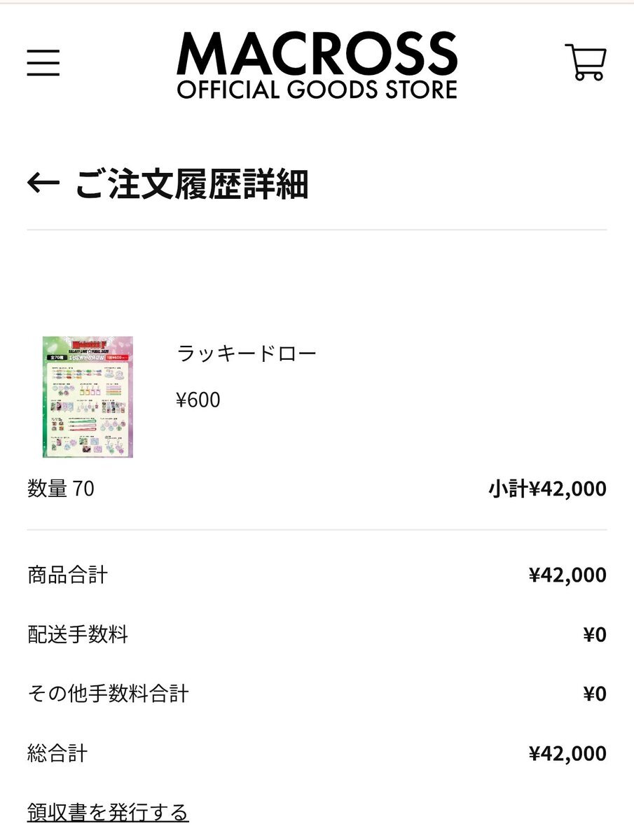This screenshot has width=634, height=840.
Task: Open the ラッキードロー product name
Action: [x=247, y=353]
